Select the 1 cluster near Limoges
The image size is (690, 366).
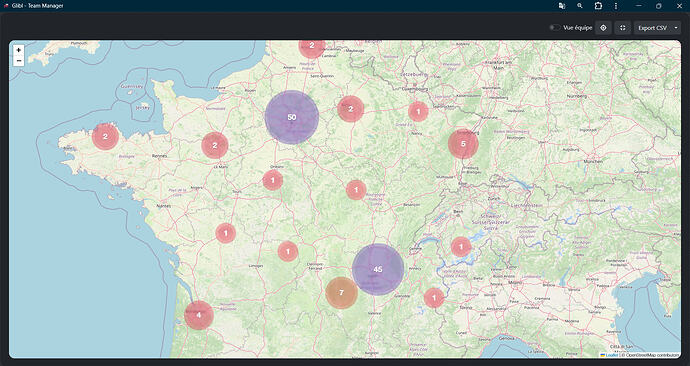click(x=288, y=252)
